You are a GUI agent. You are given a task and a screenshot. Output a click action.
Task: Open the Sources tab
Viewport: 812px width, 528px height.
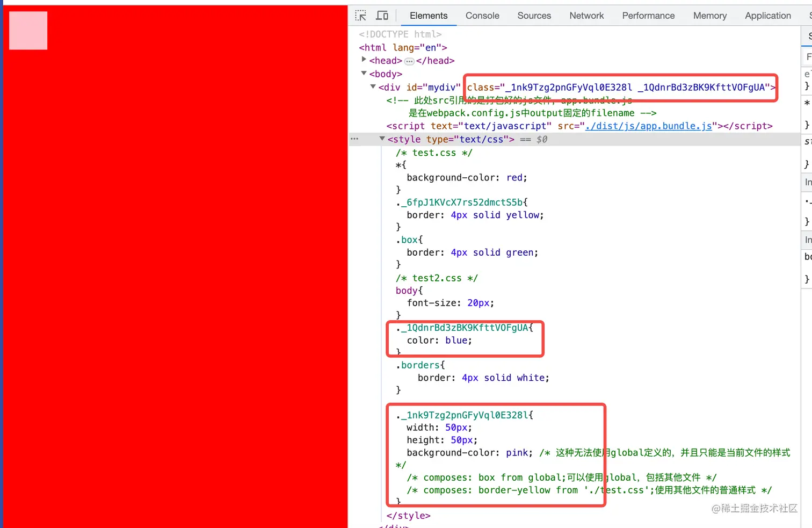point(534,16)
